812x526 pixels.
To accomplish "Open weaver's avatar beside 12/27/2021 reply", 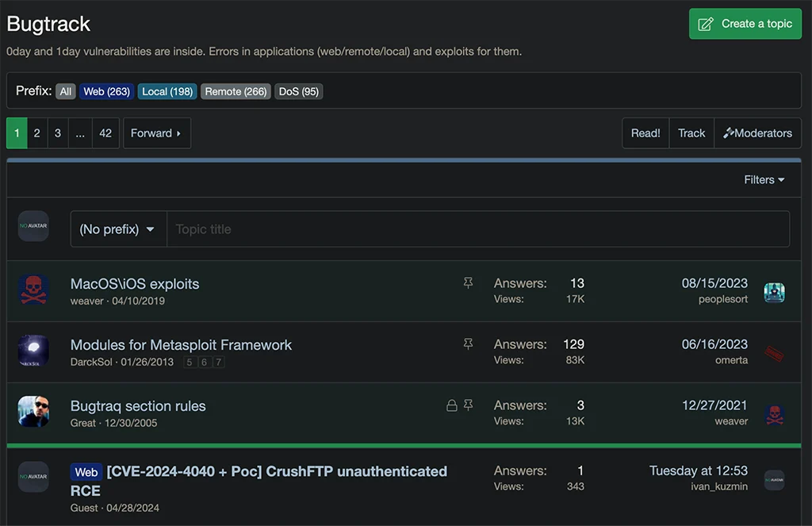I will click(x=774, y=415).
